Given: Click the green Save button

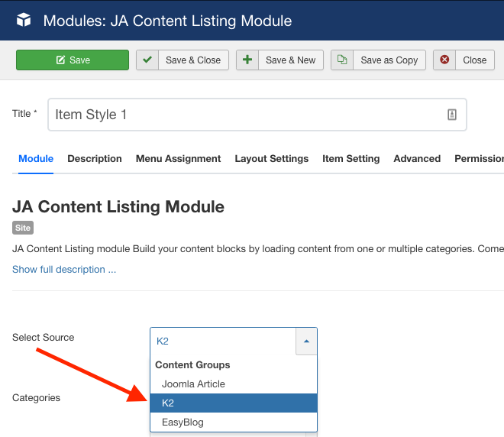Looking at the screenshot, I should tap(73, 60).
